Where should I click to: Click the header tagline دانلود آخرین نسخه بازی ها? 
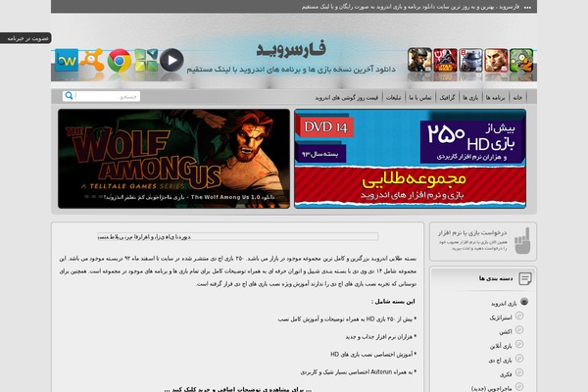(x=291, y=70)
